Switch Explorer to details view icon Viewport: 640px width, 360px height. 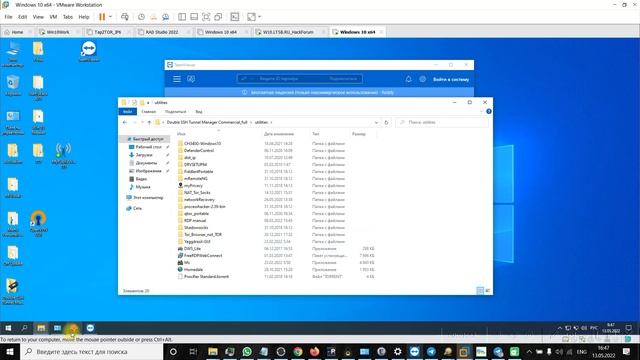pos(480,291)
